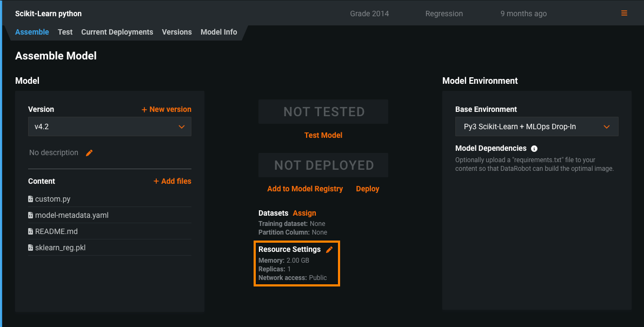This screenshot has height=327, width=644.
Task: View the Model Info tab
Action: tap(218, 32)
